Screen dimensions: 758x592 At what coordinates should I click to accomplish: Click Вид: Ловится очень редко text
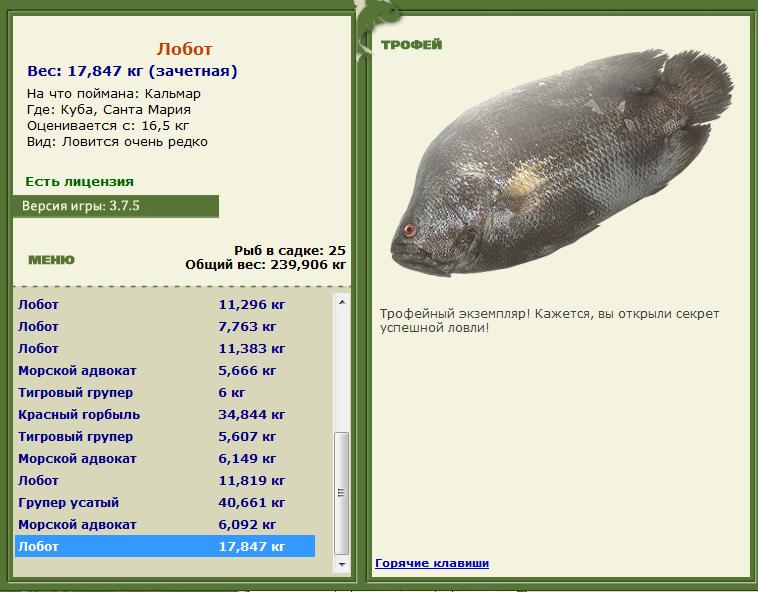click(x=117, y=142)
